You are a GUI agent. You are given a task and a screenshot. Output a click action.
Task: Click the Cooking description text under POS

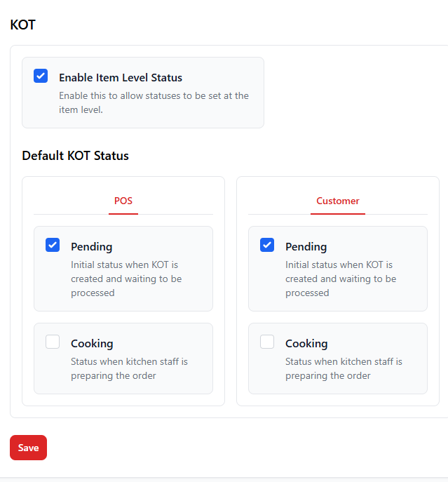(129, 368)
